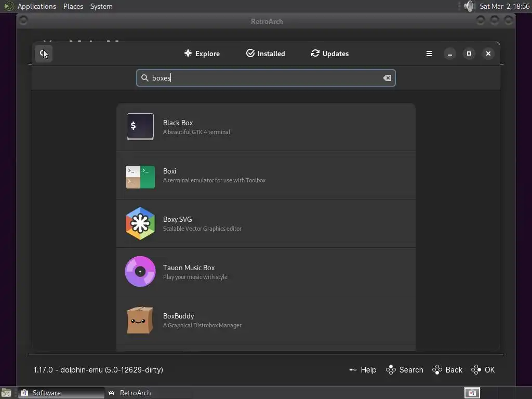Viewport: 532px width, 399px height.
Task: Open the Boxi app icon
Action: tap(140, 177)
